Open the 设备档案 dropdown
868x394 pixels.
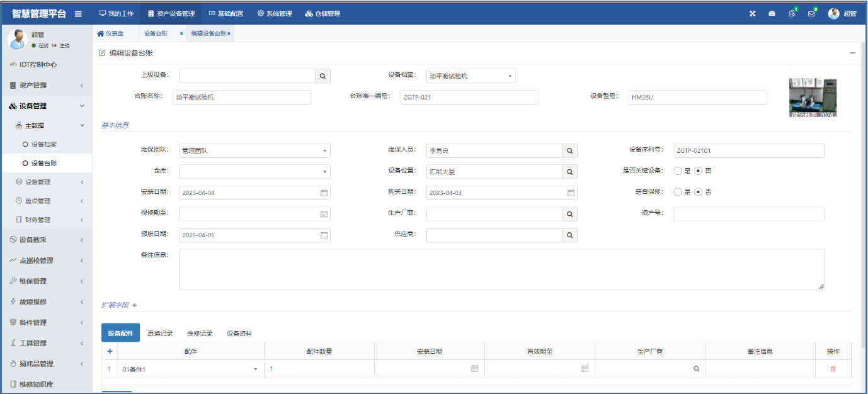(471, 76)
